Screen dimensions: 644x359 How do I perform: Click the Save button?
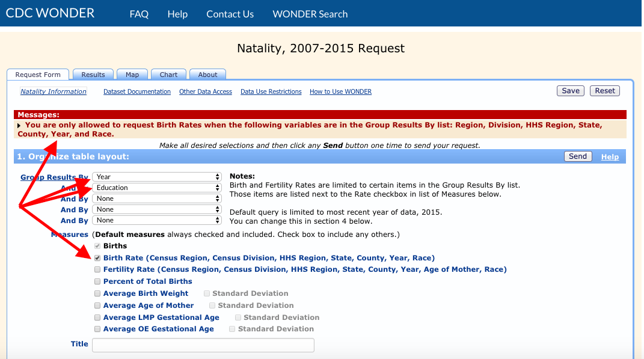tap(569, 90)
